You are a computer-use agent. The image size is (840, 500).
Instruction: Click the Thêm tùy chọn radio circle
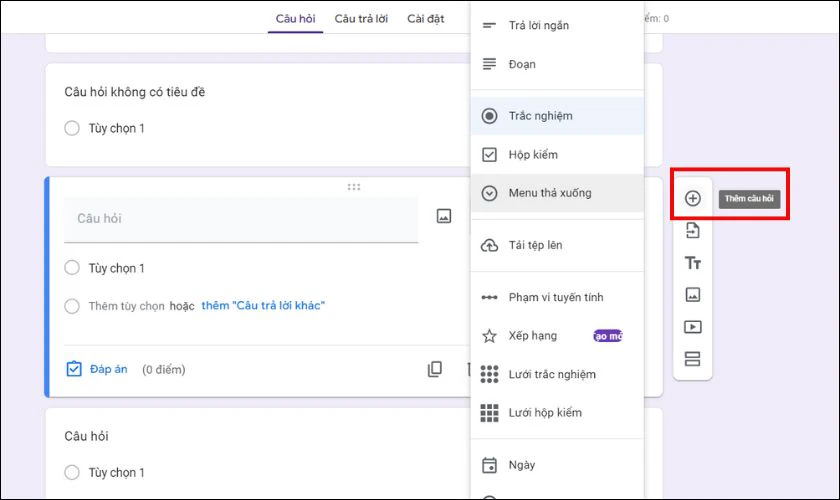pos(72,306)
